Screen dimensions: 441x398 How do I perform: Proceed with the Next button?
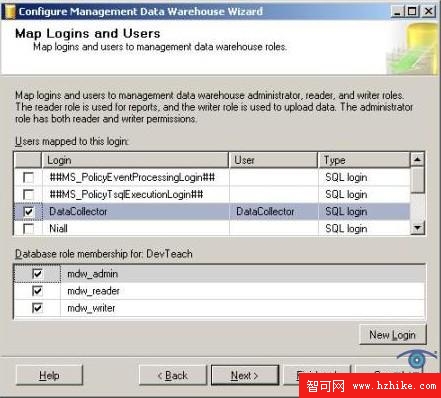[245, 375]
